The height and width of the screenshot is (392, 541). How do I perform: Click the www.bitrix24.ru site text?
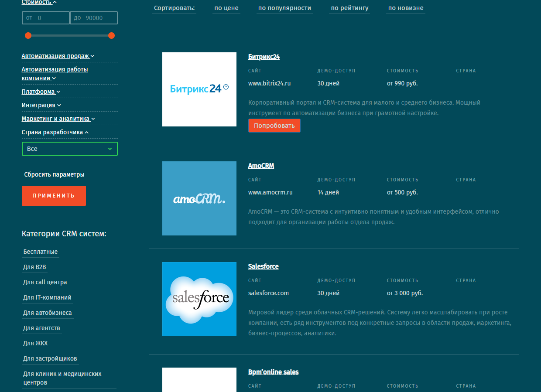tap(270, 83)
